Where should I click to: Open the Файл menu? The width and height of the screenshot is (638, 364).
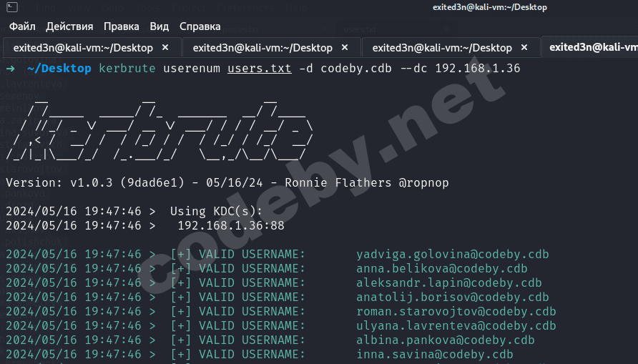click(x=22, y=26)
